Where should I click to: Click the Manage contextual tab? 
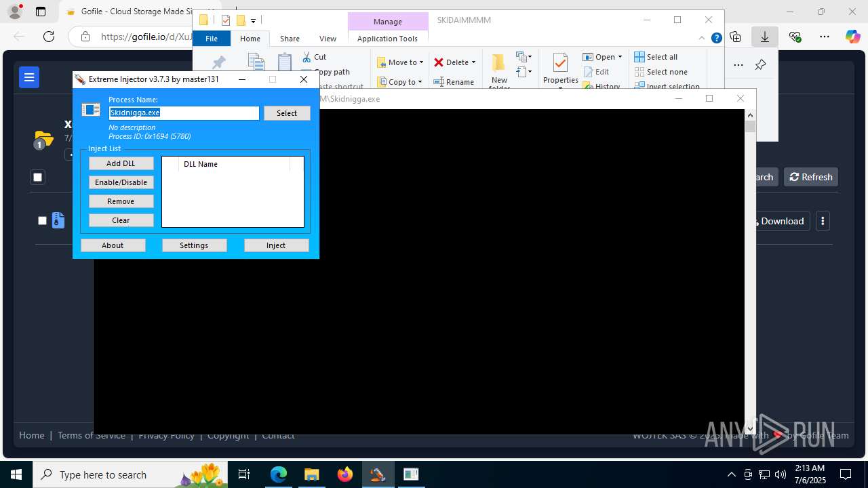pyautogui.click(x=388, y=22)
